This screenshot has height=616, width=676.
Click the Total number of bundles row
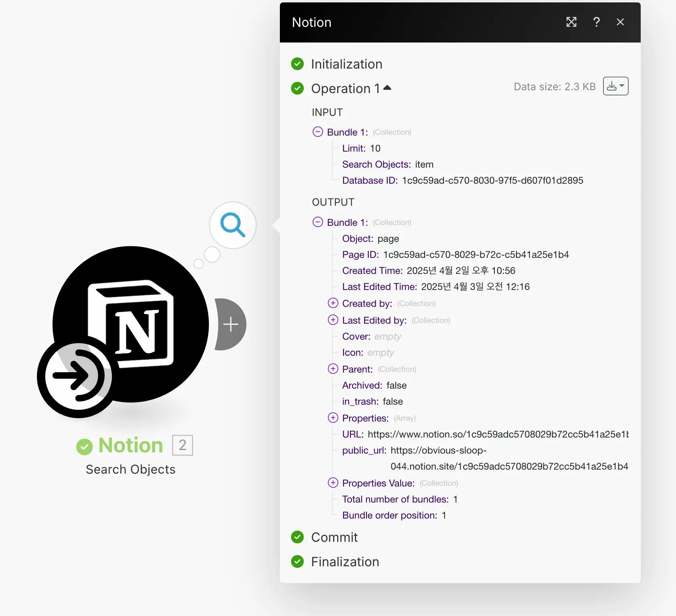400,499
